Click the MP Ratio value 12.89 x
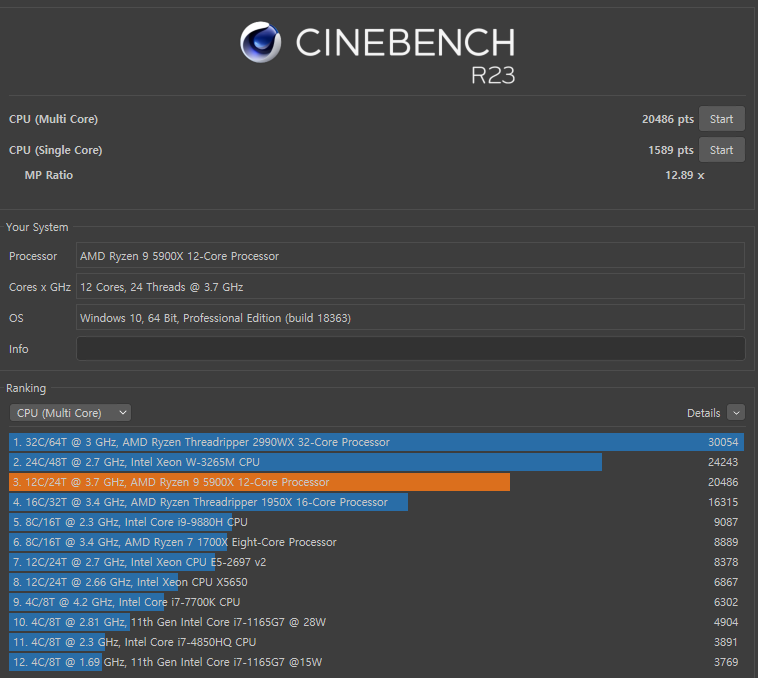The height and width of the screenshot is (678, 758). (685, 175)
